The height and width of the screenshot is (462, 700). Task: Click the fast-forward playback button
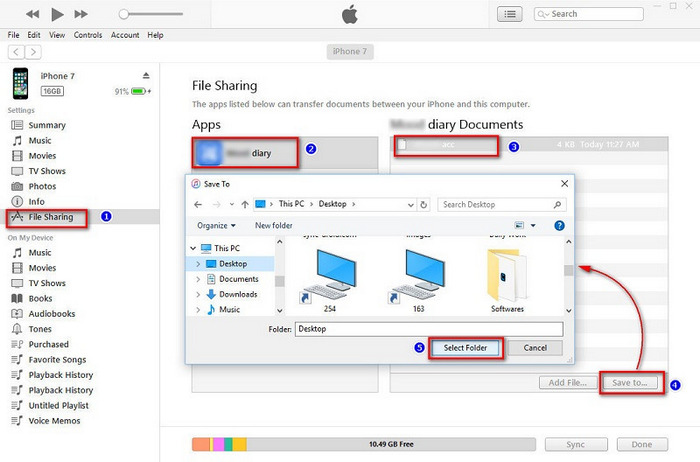click(x=81, y=14)
